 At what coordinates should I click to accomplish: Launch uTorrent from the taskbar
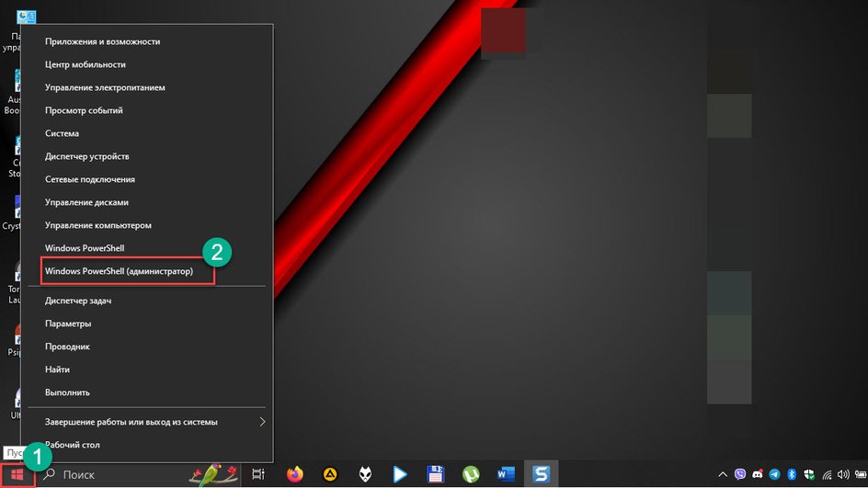coord(471,474)
